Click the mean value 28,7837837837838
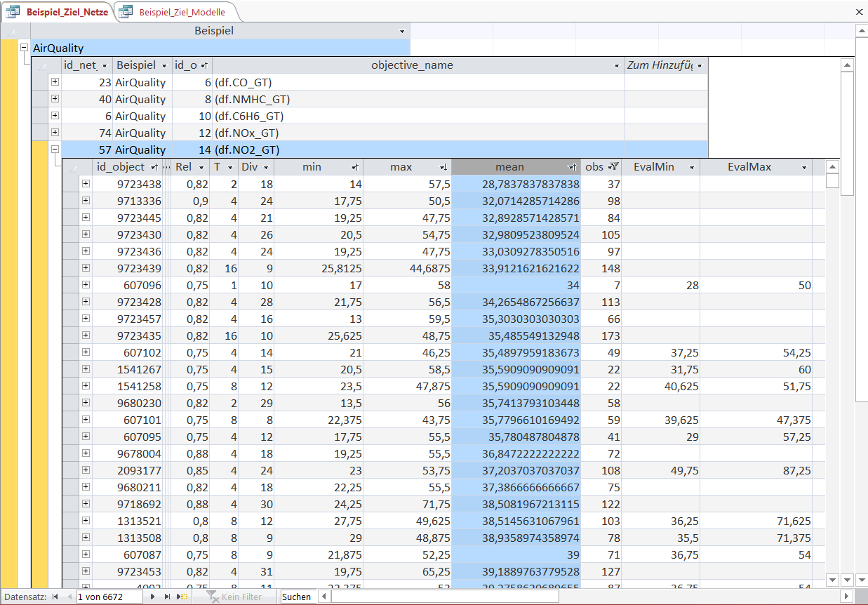 click(x=516, y=185)
